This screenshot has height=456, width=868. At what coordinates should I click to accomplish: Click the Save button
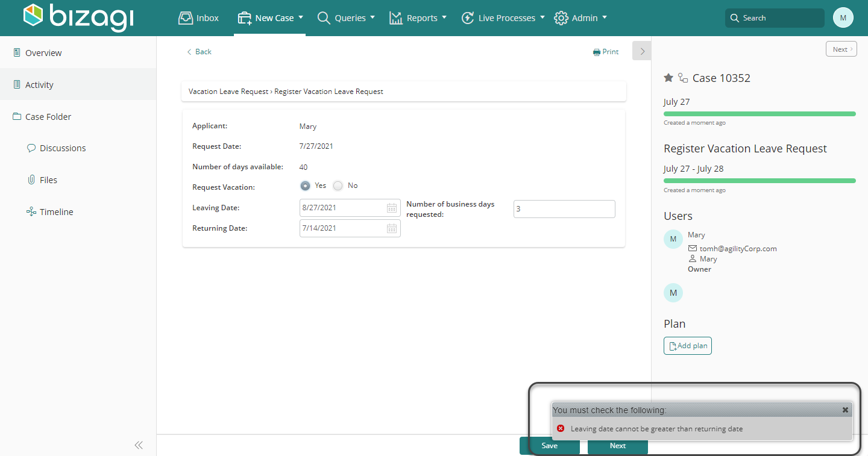pyautogui.click(x=549, y=446)
